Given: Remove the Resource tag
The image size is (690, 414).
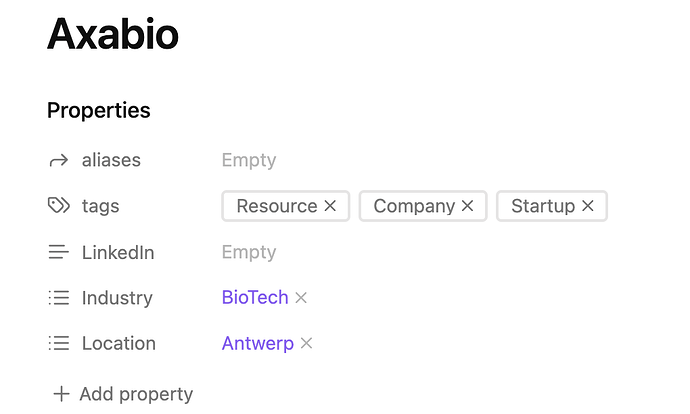Looking at the screenshot, I should click(330, 206).
